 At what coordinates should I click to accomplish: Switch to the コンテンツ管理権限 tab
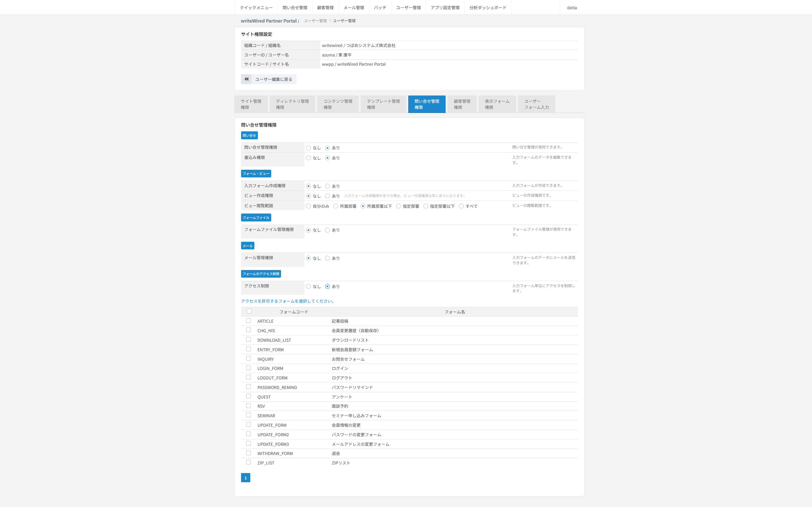338,104
